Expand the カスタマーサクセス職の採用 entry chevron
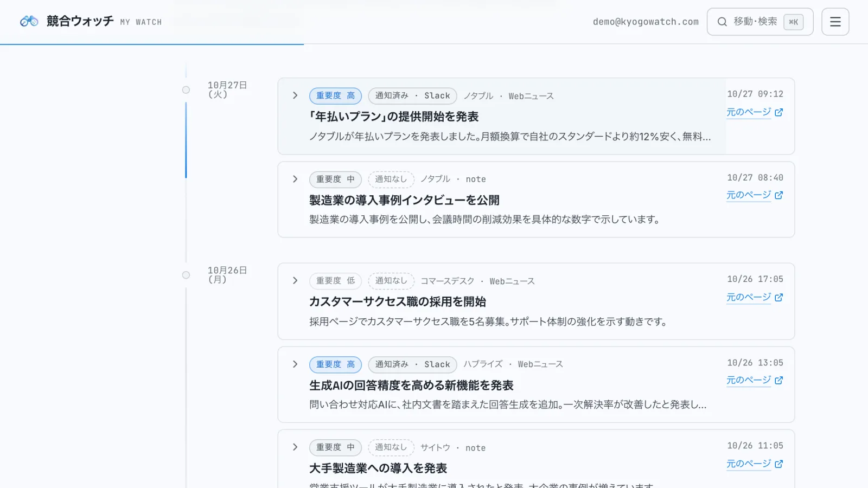This screenshot has height=488, width=868. click(x=295, y=280)
